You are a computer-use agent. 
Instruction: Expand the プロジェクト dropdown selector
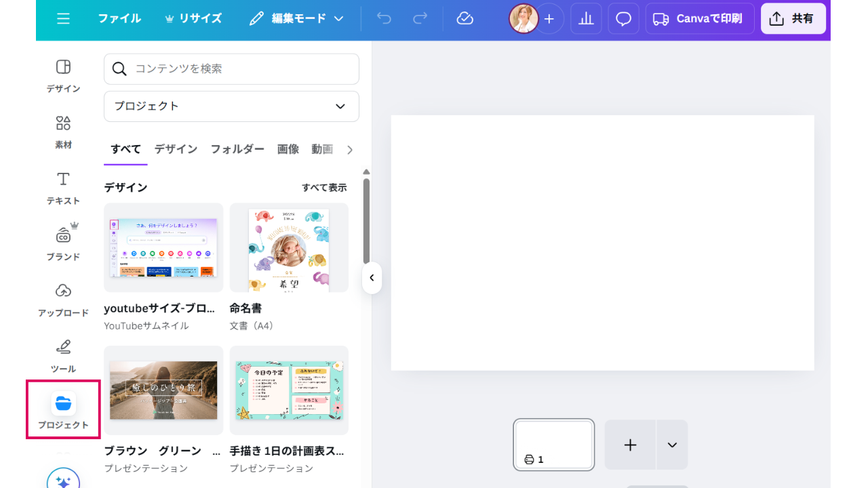tap(231, 106)
